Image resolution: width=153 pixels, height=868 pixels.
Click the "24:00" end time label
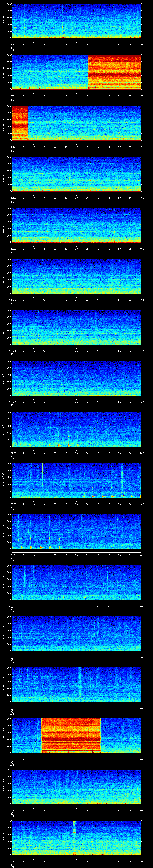[141, 504]
